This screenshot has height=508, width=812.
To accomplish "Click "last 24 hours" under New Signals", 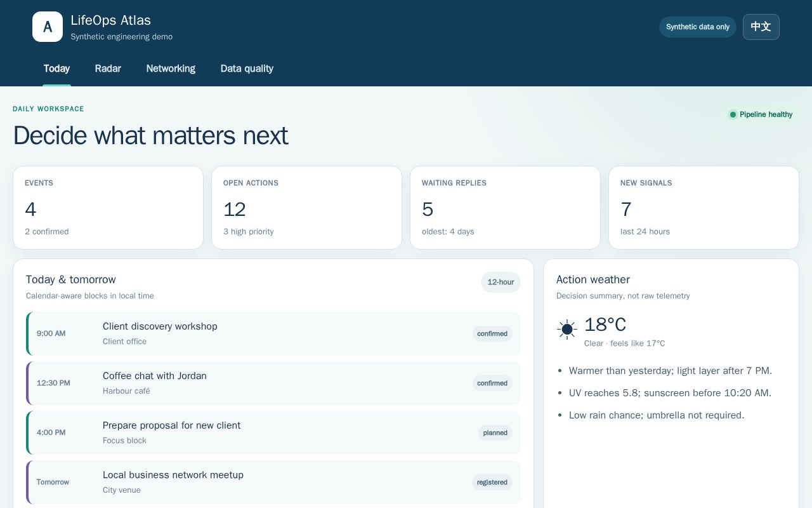I will coord(645,232).
